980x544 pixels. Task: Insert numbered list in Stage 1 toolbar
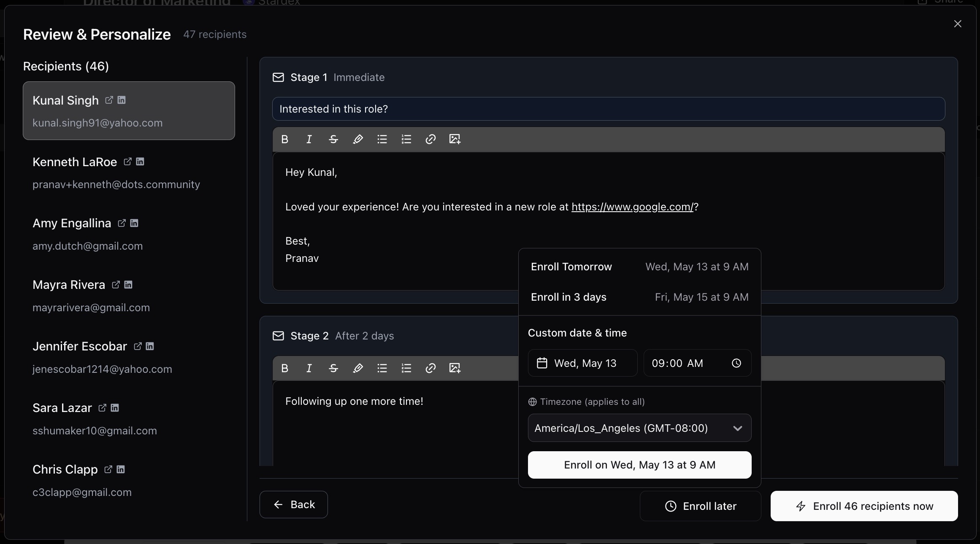[406, 139]
